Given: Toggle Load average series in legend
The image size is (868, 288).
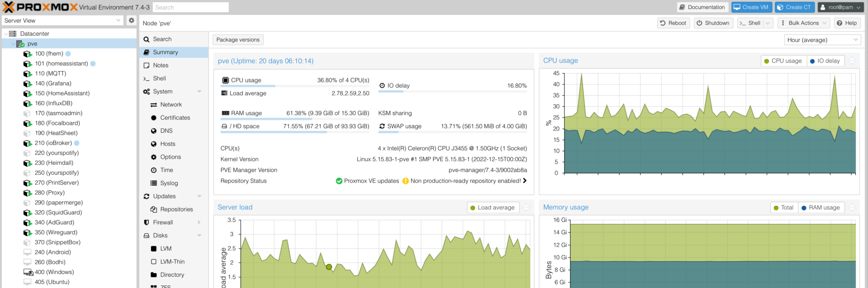Looking at the screenshot, I should tap(492, 208).
